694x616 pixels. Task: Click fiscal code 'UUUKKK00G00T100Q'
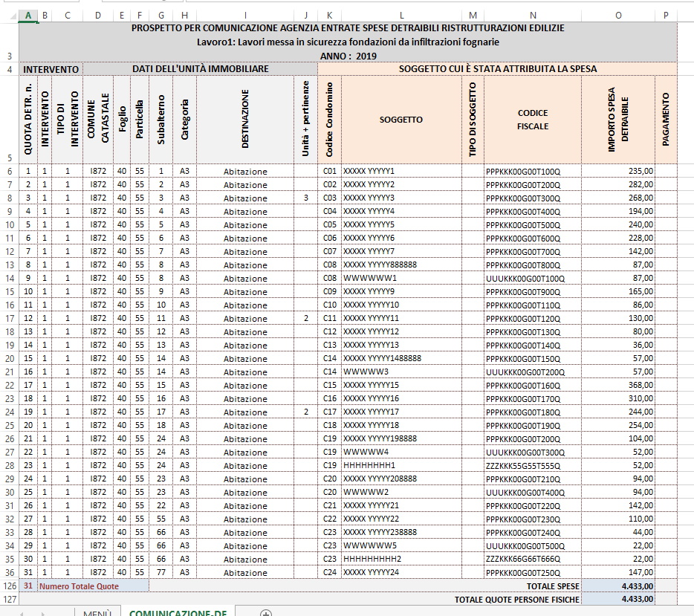(x=533, y=279)
